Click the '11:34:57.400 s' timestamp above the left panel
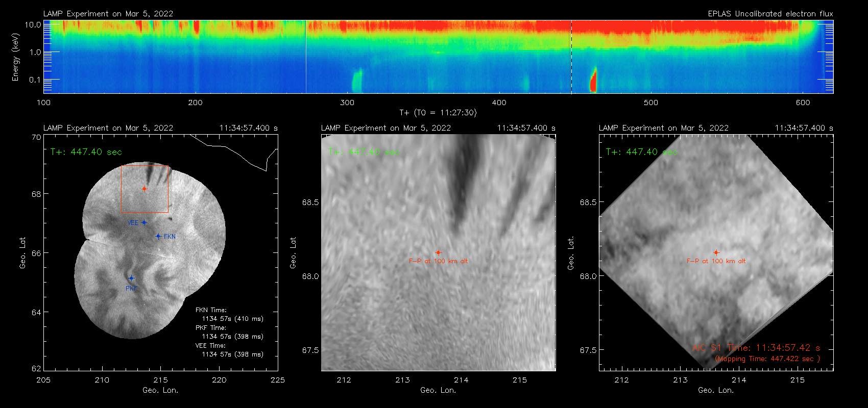This screenshot has height=408, width=868. point(249,128)
